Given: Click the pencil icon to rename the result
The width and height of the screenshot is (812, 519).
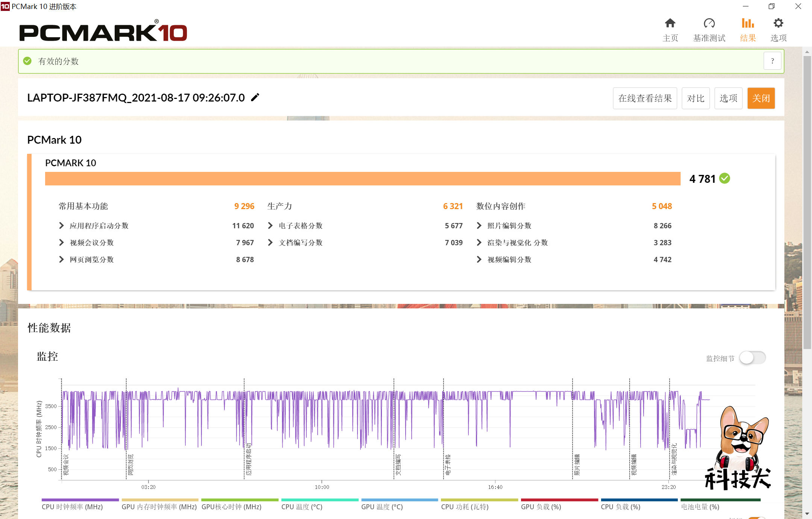Looking at the screenshot, I should 255,97.
